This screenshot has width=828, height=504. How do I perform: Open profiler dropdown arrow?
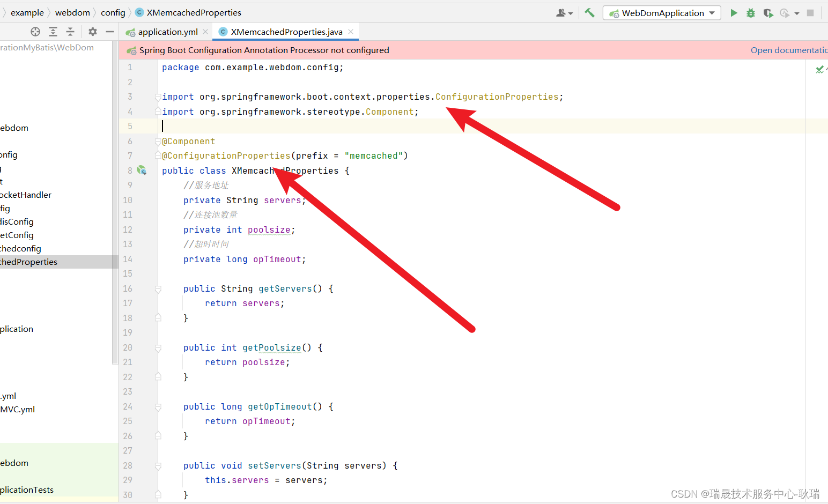tap(797, 13)
